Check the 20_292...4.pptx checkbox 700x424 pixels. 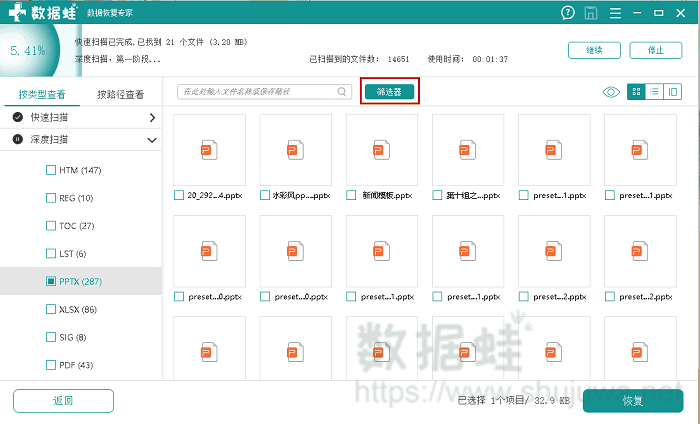coord(179,195)
